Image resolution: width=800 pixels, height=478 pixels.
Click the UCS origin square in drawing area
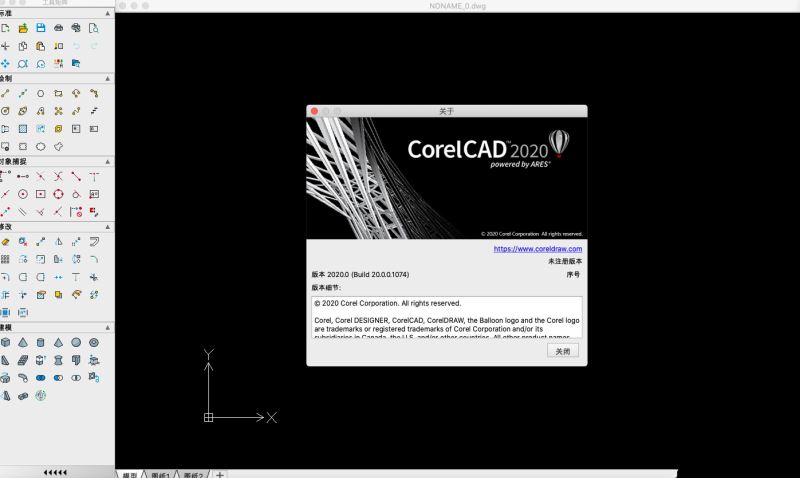point(208,417)
